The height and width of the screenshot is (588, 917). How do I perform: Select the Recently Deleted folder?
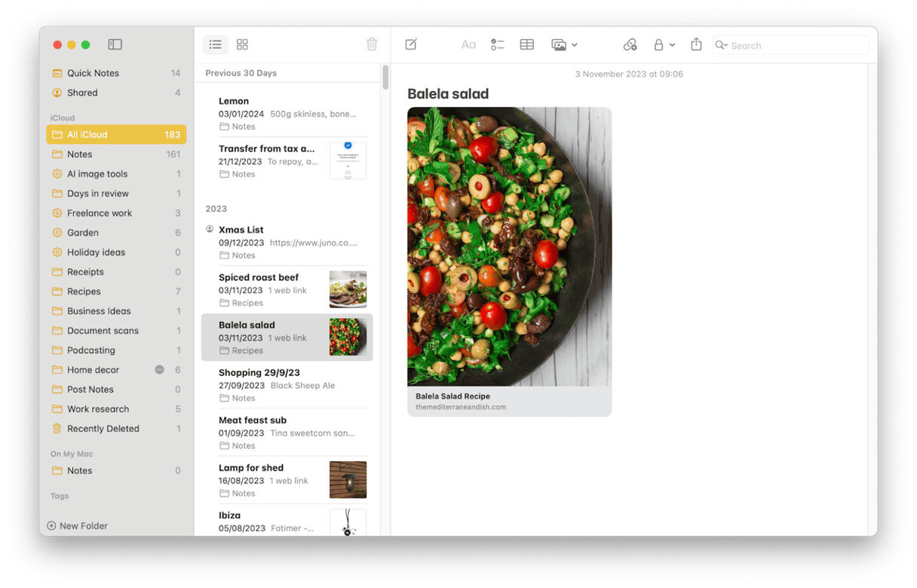coord(103,429)
